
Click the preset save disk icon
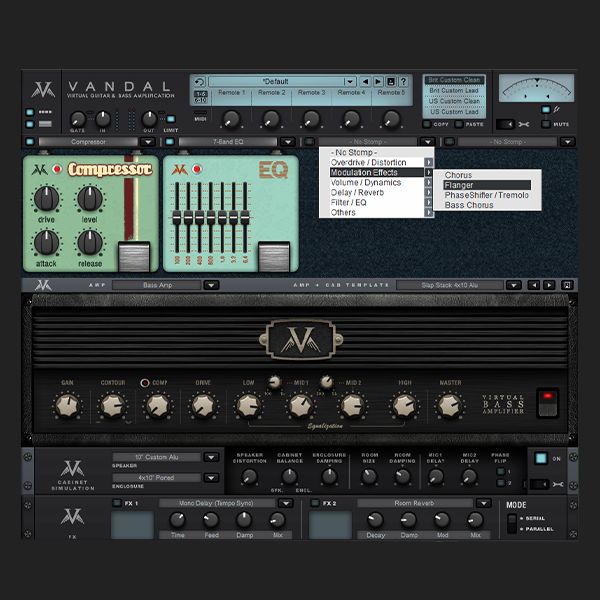390,81
